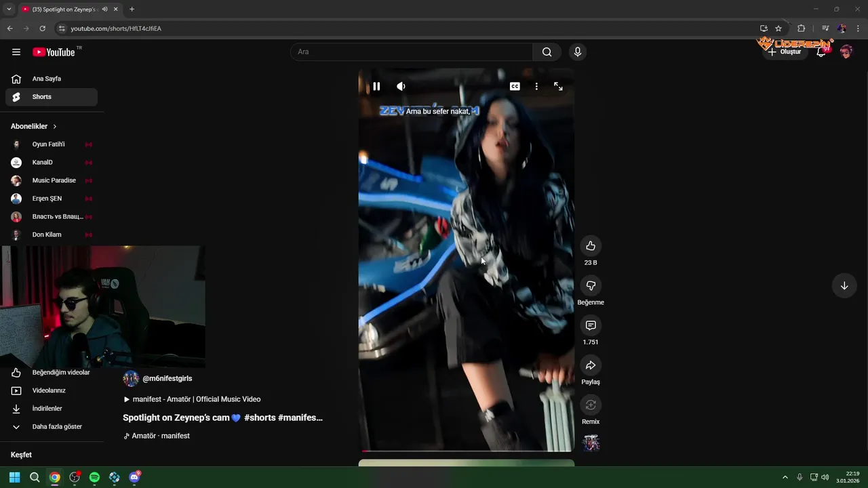Open Spotify from the taskbar
The image size is (868, 488).
94,477
